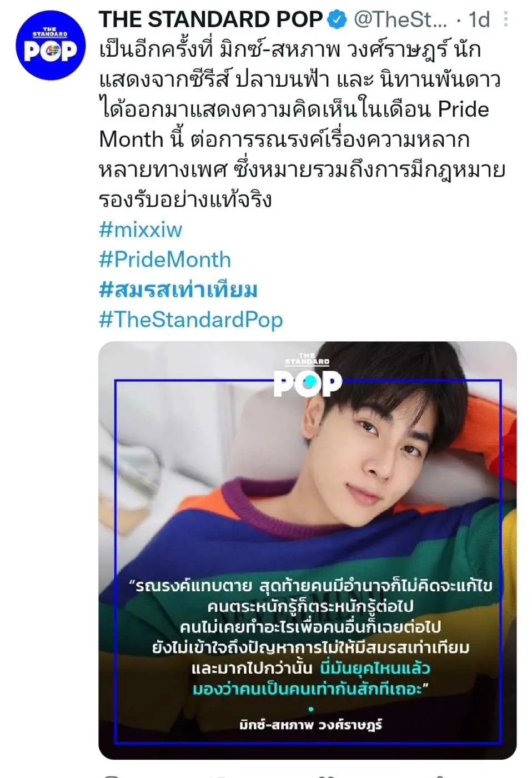
Task: Open the attached photo of the man
Action: pos(308,550)
